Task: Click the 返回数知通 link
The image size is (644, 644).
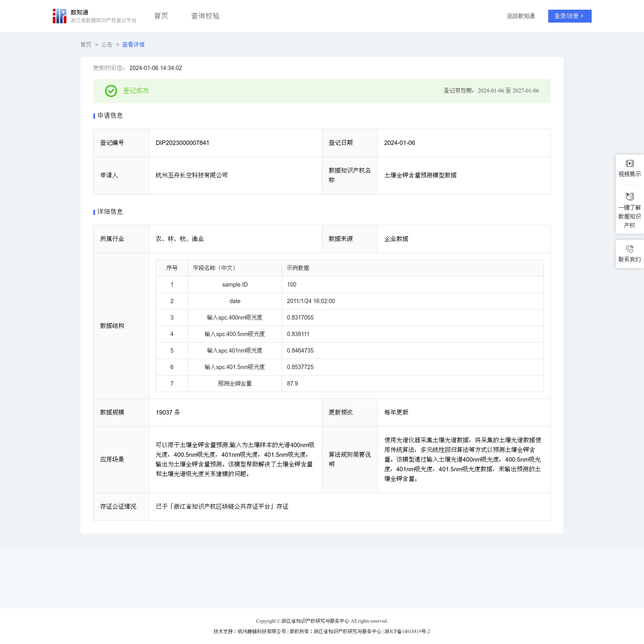Action: (520, 16)
